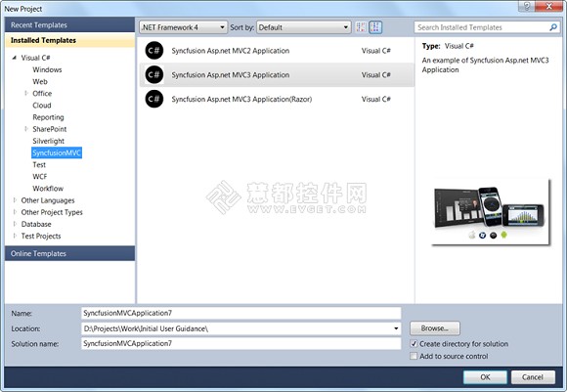
Task: Select Syncfusion Asp.net MVC2 Application template
Action: (x=277, y=51)
